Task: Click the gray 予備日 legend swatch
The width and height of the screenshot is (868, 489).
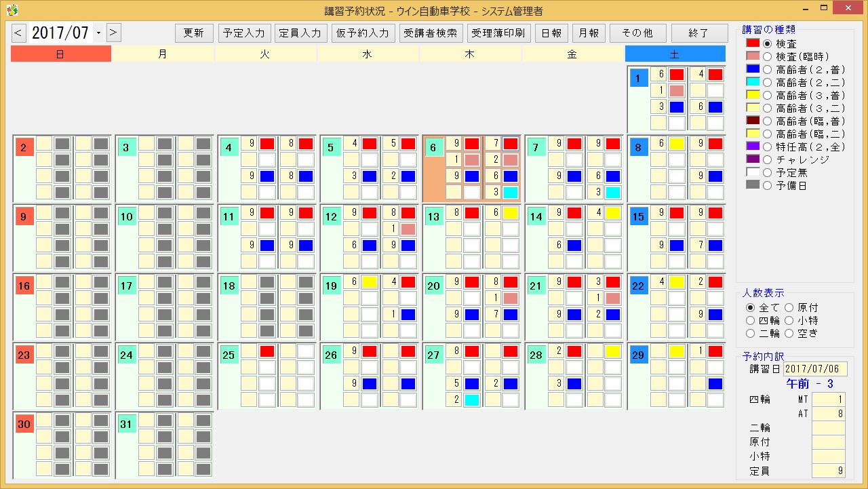Action: coord(752,185)
